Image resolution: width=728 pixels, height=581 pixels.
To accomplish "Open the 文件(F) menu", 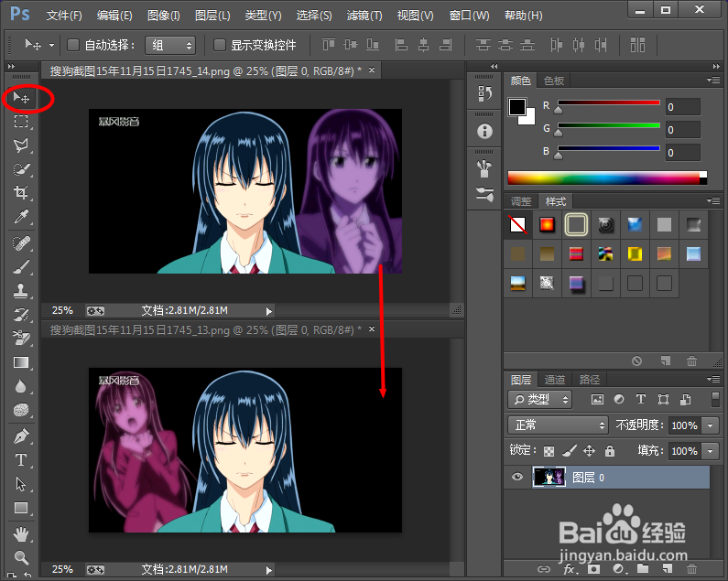I will (64, 16).
